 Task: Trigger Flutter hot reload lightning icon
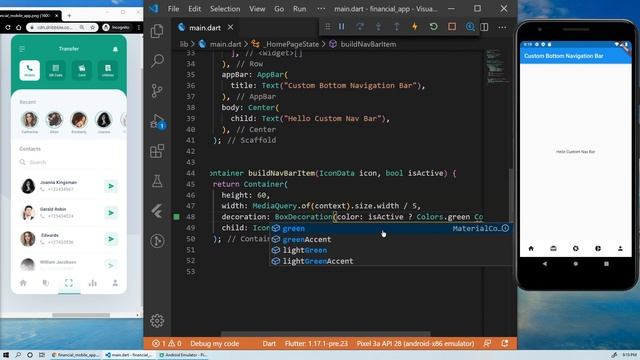[x=415, y=27]
